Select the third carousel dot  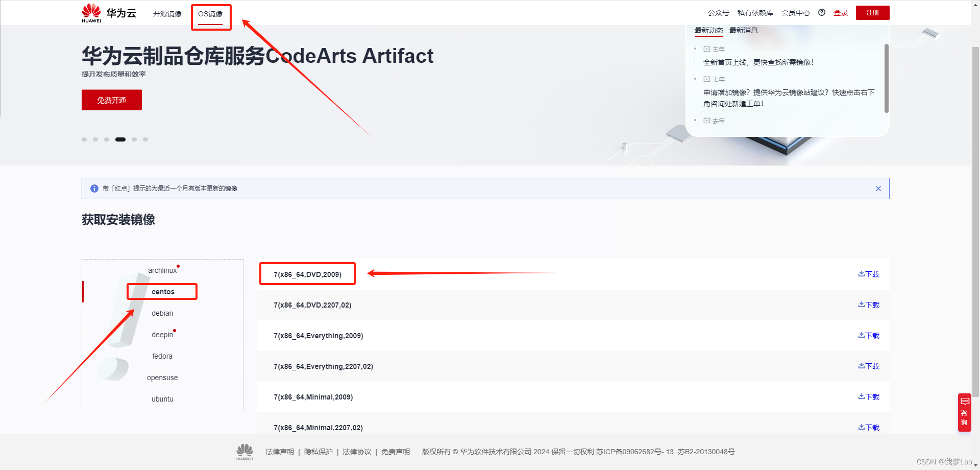(x=107, y=139)
